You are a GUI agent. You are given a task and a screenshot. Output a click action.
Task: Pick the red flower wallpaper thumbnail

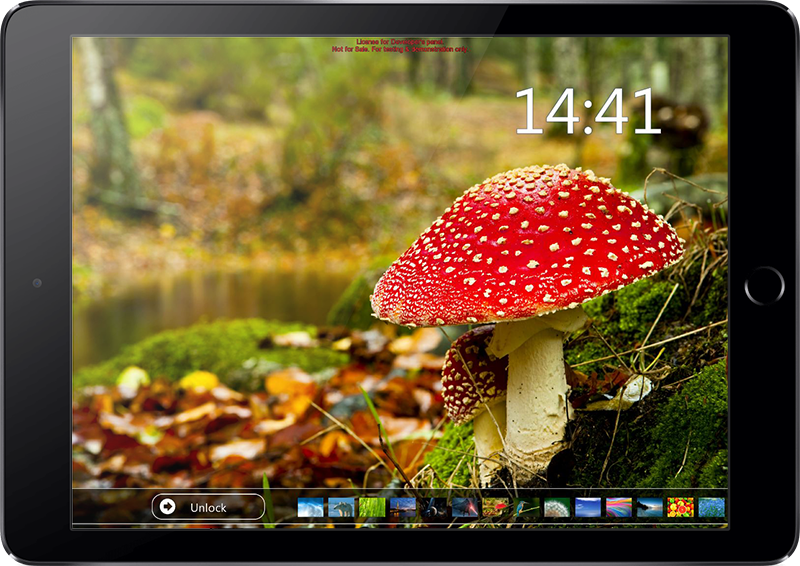pos(496,507)
